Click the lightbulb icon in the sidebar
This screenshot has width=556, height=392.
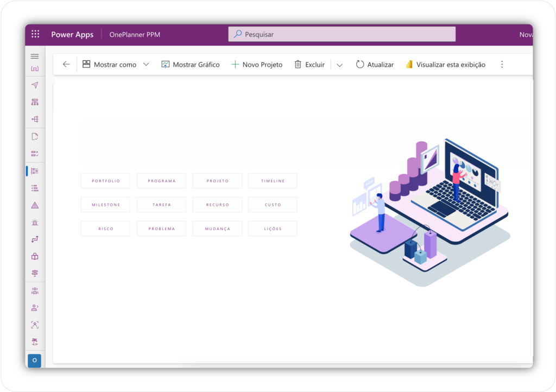[x=34, y=223]
